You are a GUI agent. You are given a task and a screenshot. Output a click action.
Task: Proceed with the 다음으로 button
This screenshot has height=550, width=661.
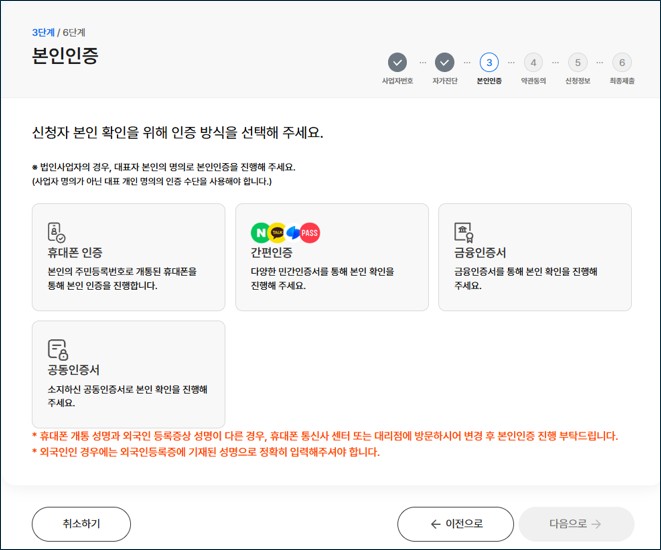point(576,524)
